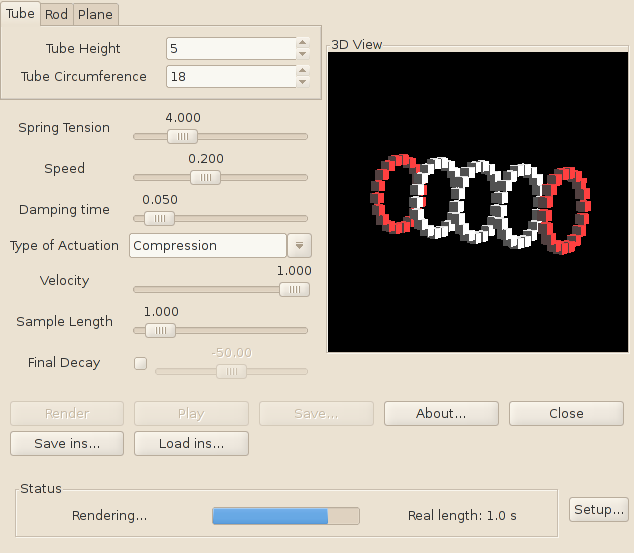The height and width of the screenshot is (553, 634).
Task: Click the Tube Height input field
Action: [230, 48]
